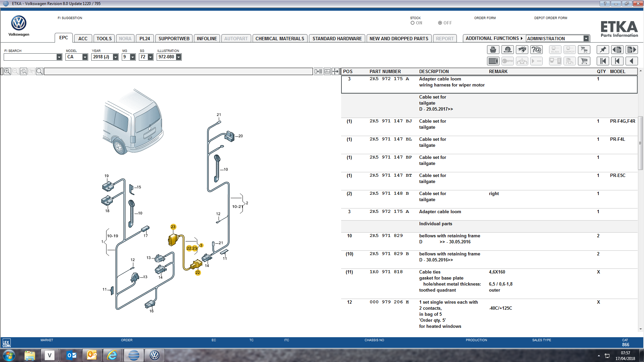
Task: Sort by PART NUMBER column header
Action: [x=385, y=71]
